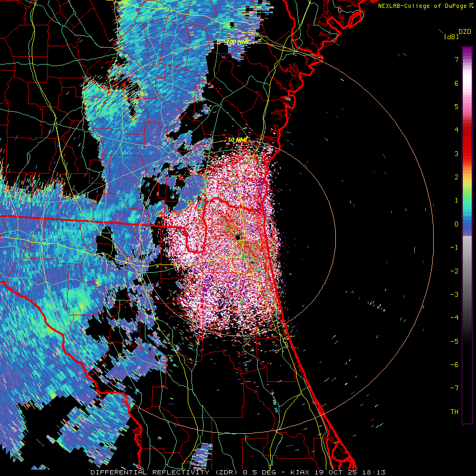Select the 3 value on the dB scale
This screenshot has width=476, height=476.
[456, 153]
